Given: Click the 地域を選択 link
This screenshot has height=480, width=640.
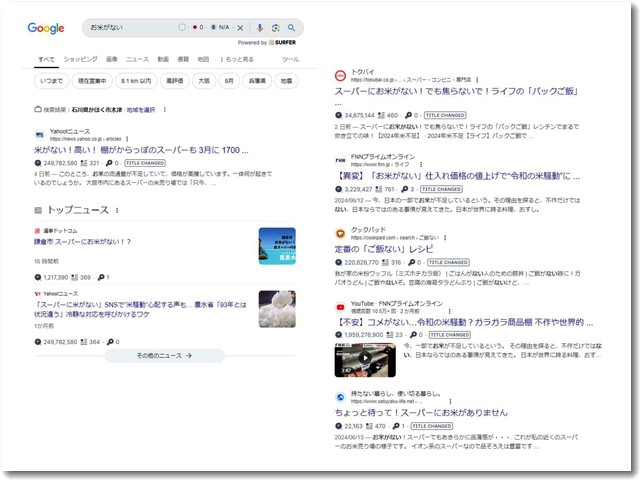Looking at the screenshot, I should pos(141,110).
